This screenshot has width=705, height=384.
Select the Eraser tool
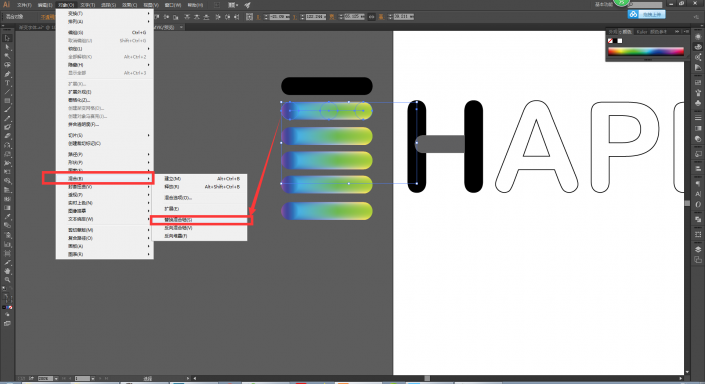(7, 136)
